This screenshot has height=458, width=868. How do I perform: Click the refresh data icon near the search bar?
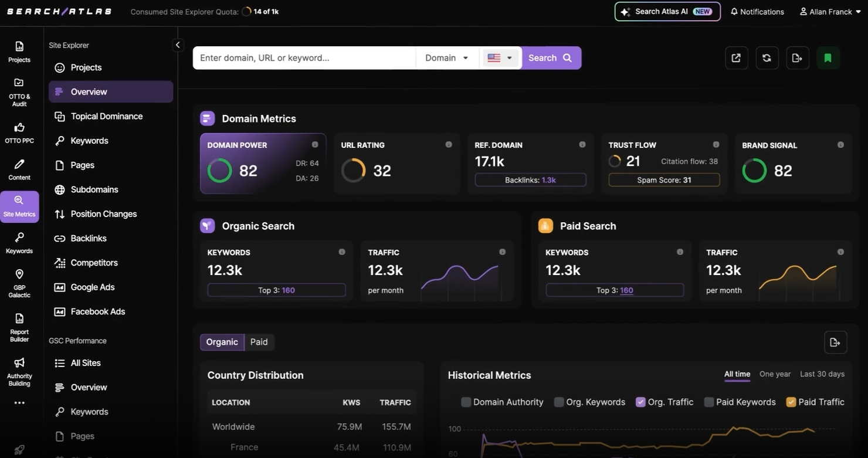coord(767,57)
